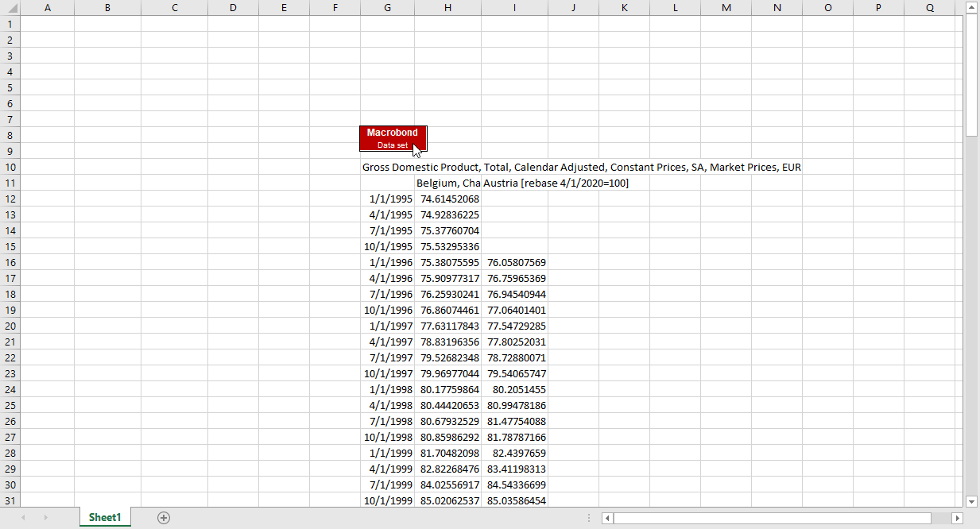980x529 pixels.
Task: Select column D header
Action: click(x=233, y=7)
